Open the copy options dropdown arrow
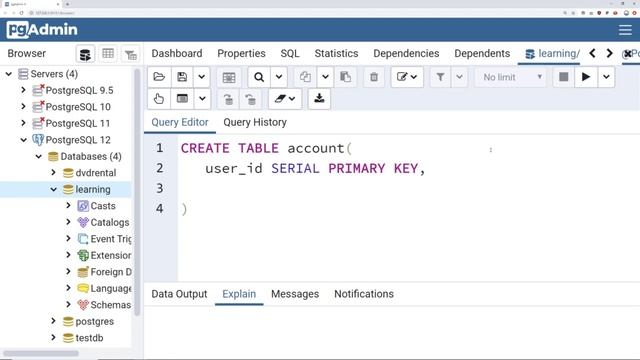Screen dimensions: 640x360 tap(325, 77)
